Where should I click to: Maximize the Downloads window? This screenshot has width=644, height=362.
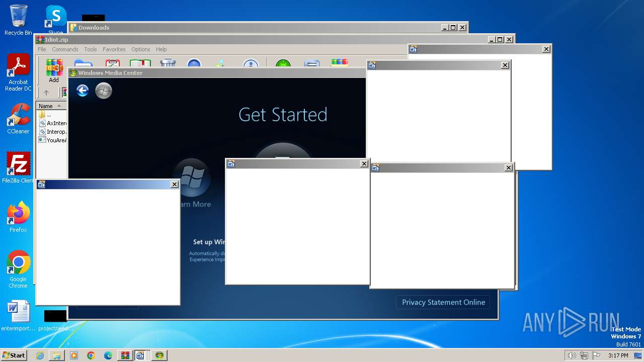click(453, 28)
